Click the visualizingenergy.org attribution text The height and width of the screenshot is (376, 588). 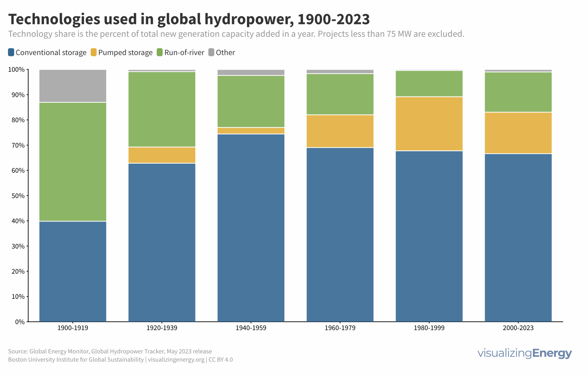(176, 360)
